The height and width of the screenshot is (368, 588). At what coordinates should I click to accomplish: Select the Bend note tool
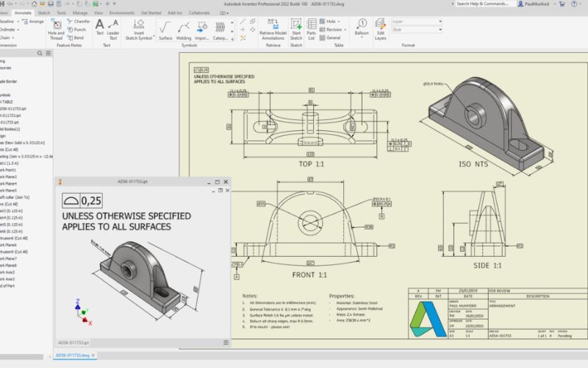point(76,38)
